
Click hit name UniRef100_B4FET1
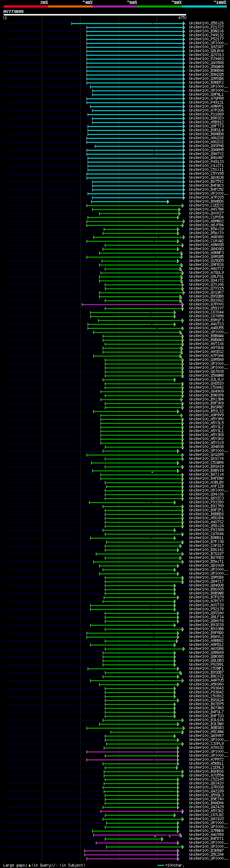tap(206, 839)
